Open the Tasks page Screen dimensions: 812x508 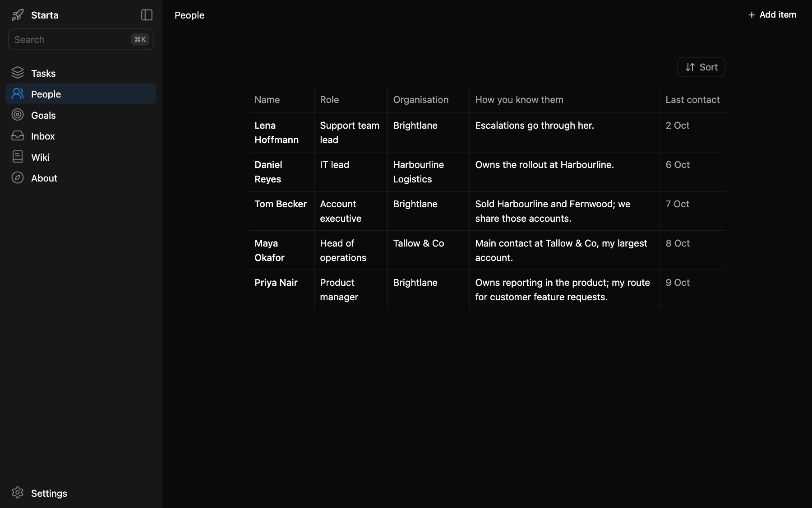click(81, 73)
